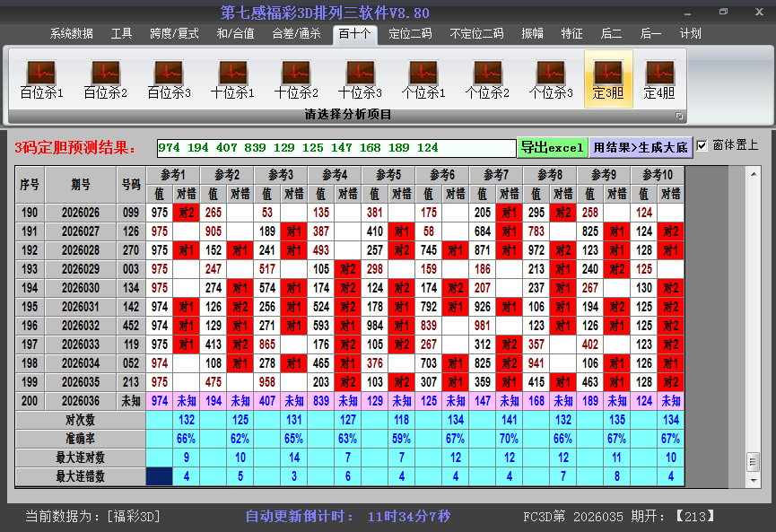The height and width of the screenshot is (532, 776).
Task: Click the 用结果>生成大底 button
Action: pyautogui.click(x=641, y=147)
